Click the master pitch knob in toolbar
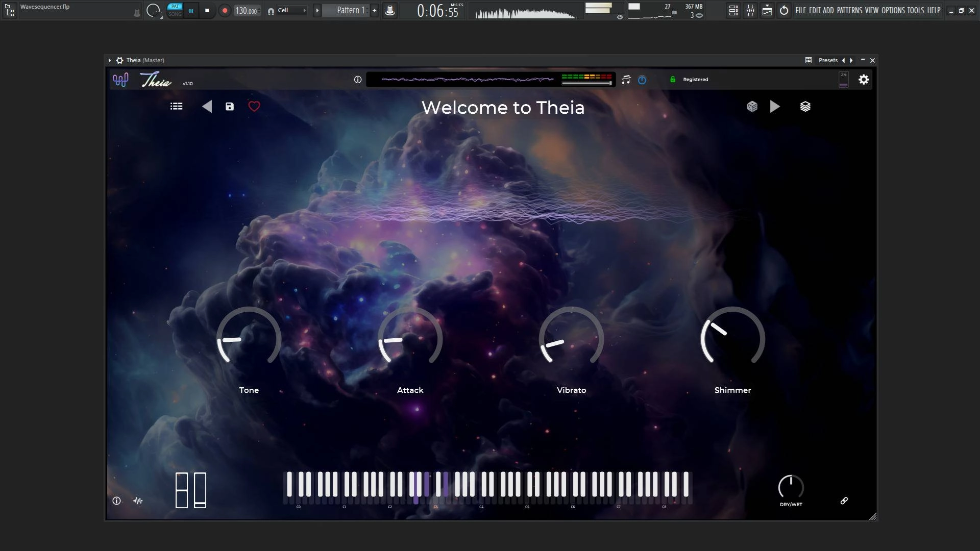 pos(153,10)
